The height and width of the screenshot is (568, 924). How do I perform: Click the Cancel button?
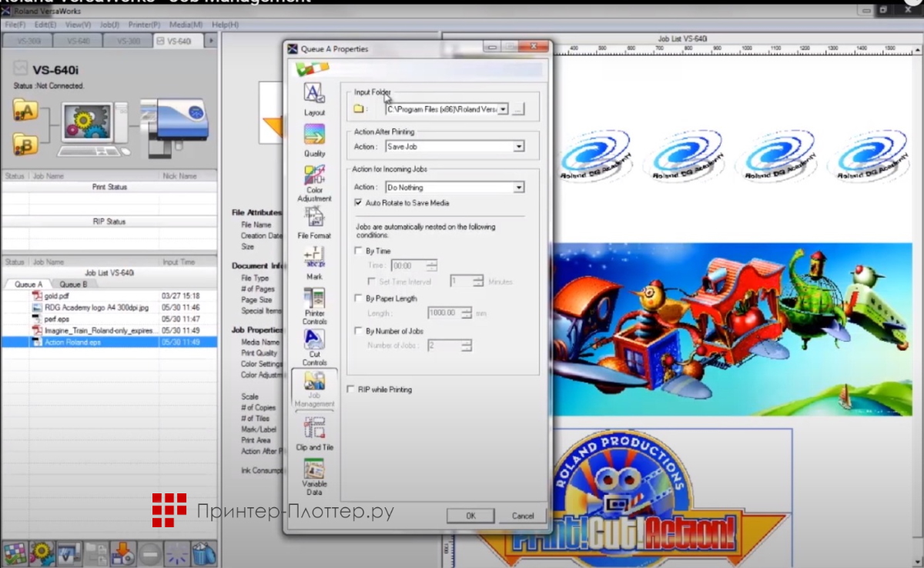[x=522, y=516]
